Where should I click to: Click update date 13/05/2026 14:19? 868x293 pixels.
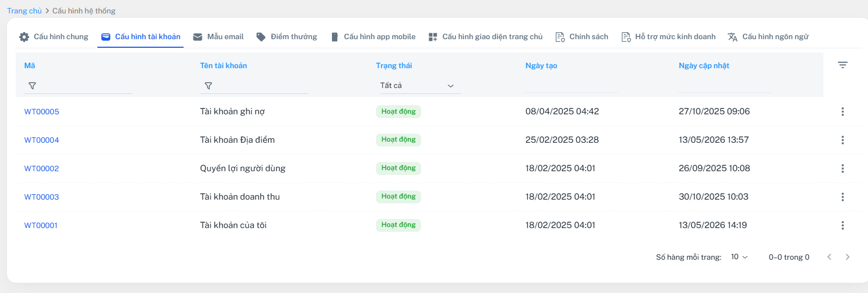click(713, 225)
